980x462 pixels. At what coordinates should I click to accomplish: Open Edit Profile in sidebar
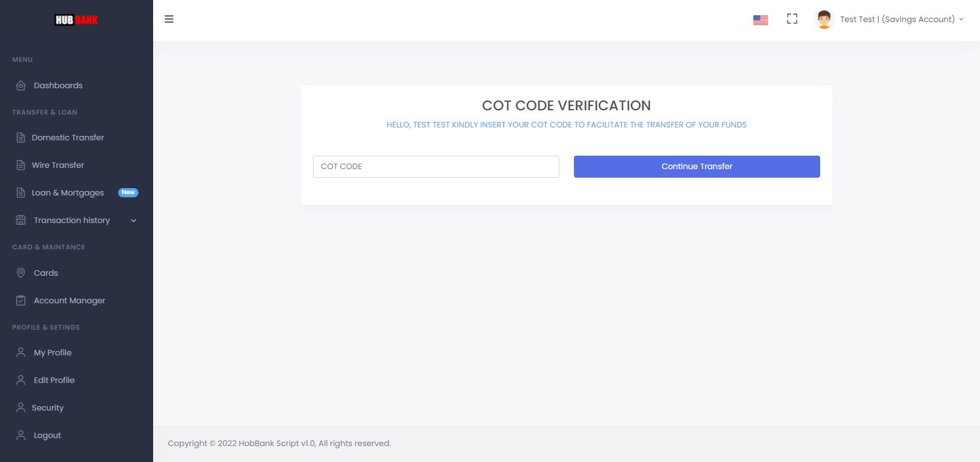pos(54,380)
